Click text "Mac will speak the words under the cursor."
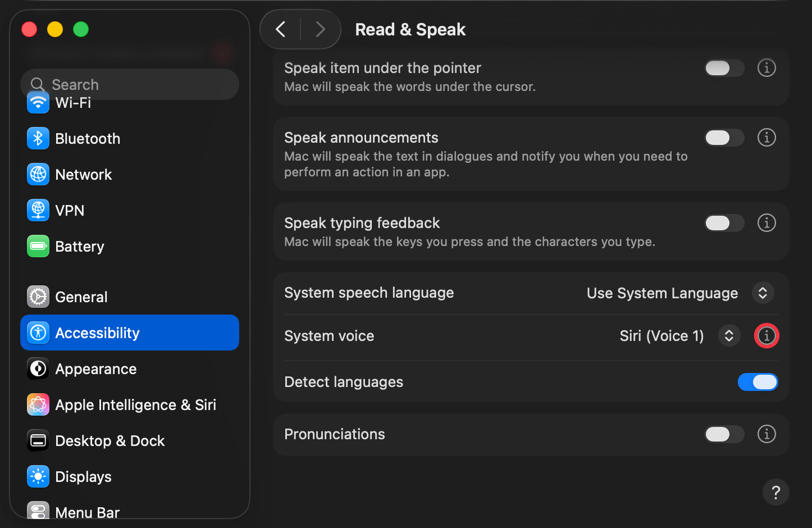This screenshot has width=812, height=528. coord(410,87)
